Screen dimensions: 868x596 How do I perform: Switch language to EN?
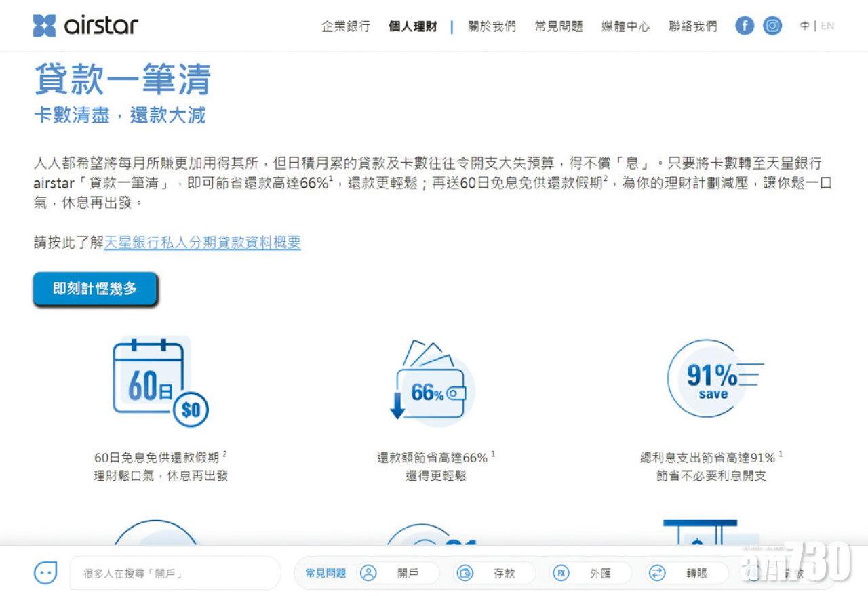(x=827, y=26)
